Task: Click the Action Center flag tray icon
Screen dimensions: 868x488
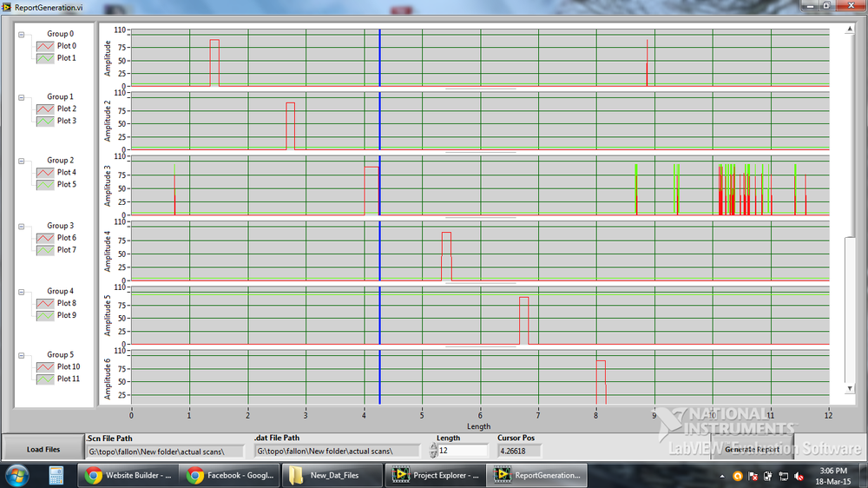Action: point(753,476)
